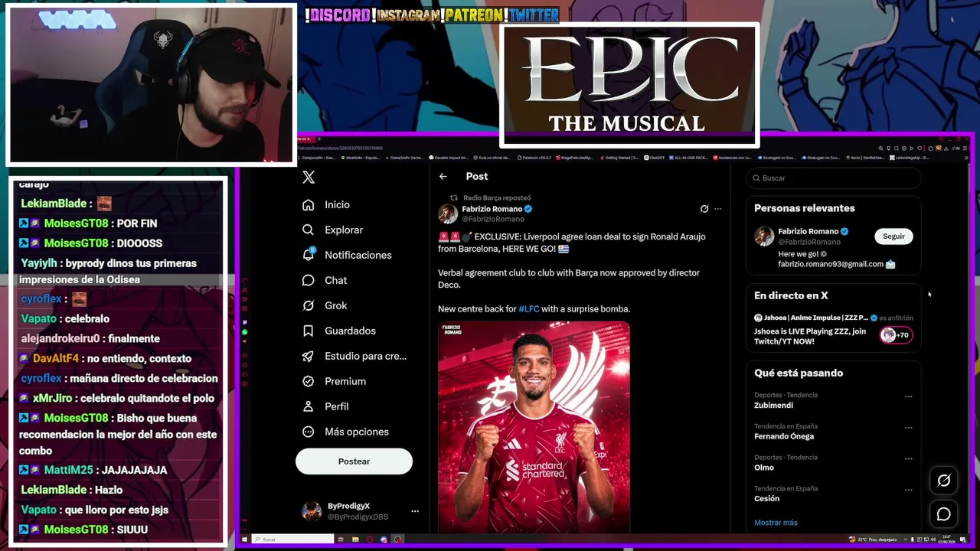
Task: Click the Cesión trending topic
Action: point(766,499)
